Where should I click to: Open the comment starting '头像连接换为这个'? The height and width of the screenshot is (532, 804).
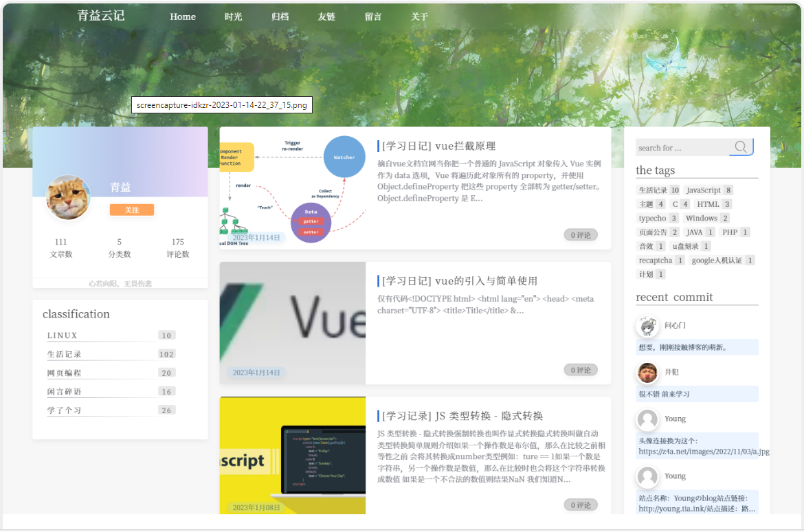click(x=697, y=446)
